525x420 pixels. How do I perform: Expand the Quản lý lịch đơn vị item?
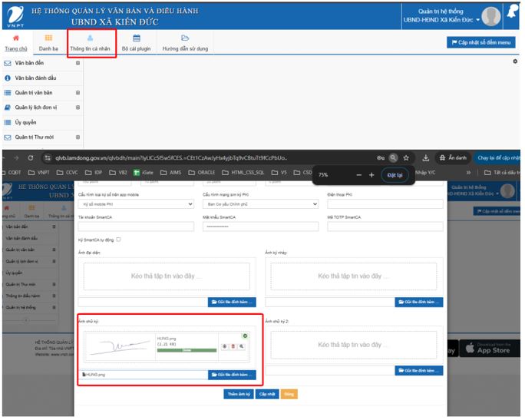tap(78, 107)
